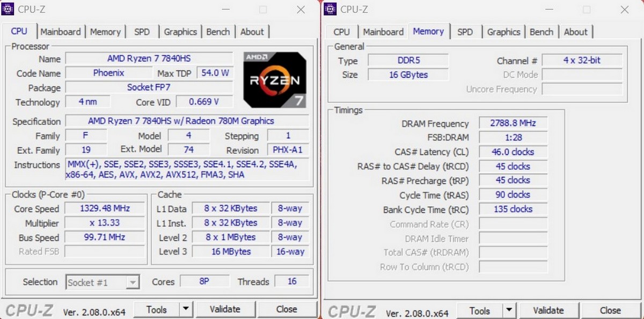Click the Package field Socket FP7
Screen dimensions: 644x319
[149, 87]
